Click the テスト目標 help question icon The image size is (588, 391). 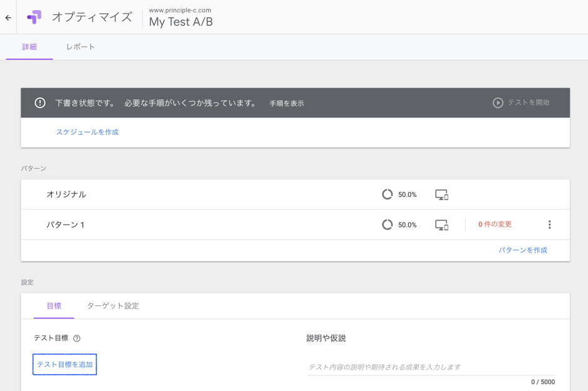point(77,338)
